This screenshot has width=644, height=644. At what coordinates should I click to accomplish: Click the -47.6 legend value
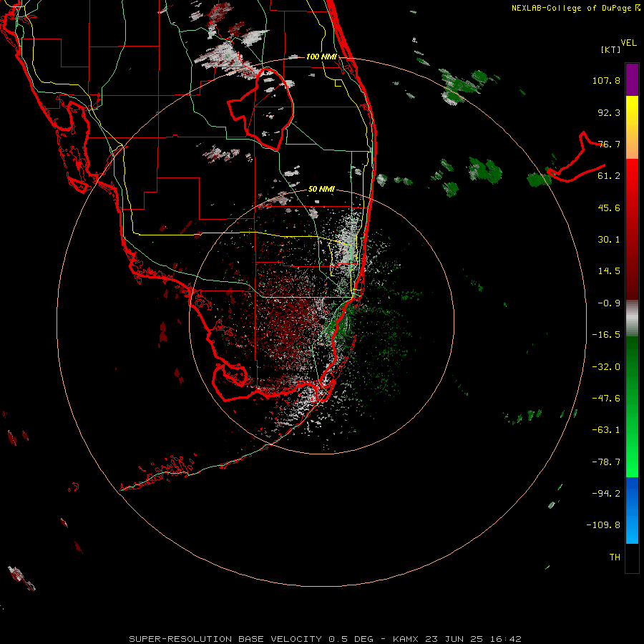(606, 399)
